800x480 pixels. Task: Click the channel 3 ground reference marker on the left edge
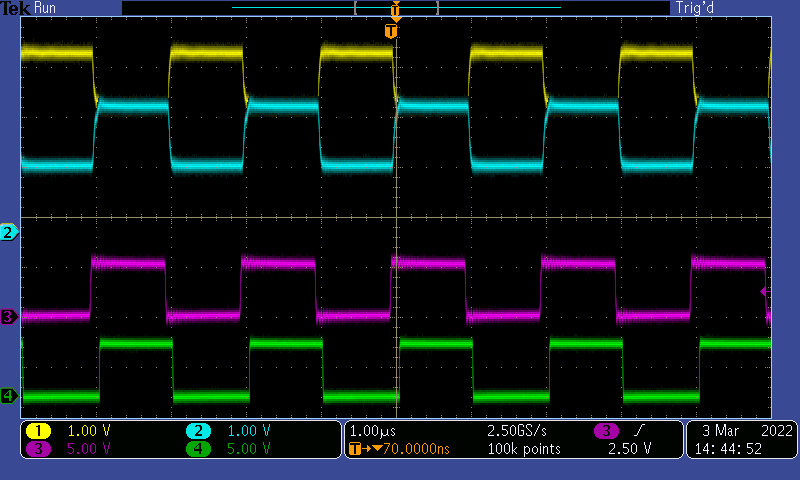[x=9, y=316]
